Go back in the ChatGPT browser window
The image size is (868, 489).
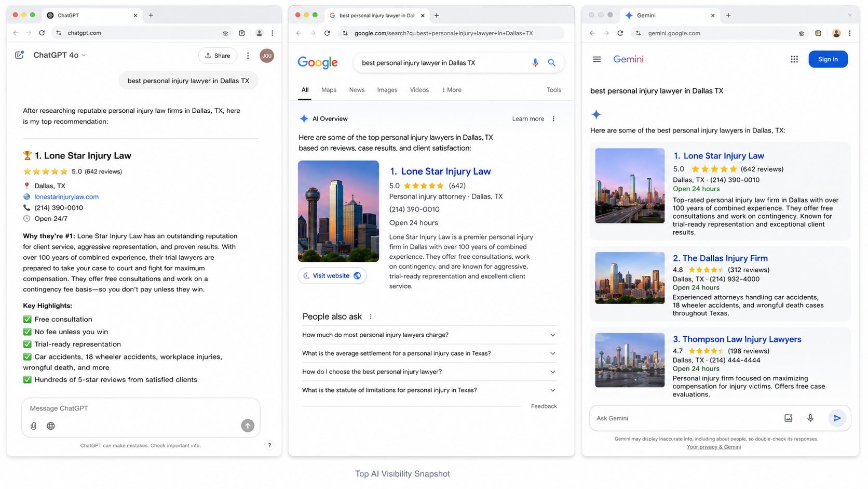[16, 33]
